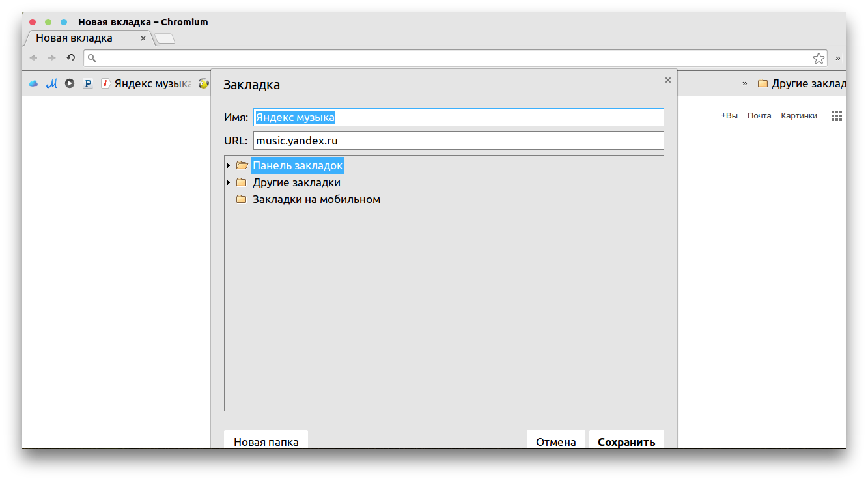Screen dimensions: 868x481
Task: Open the Другие закладки folder on bookmarks bar
Action: point(802,83)
